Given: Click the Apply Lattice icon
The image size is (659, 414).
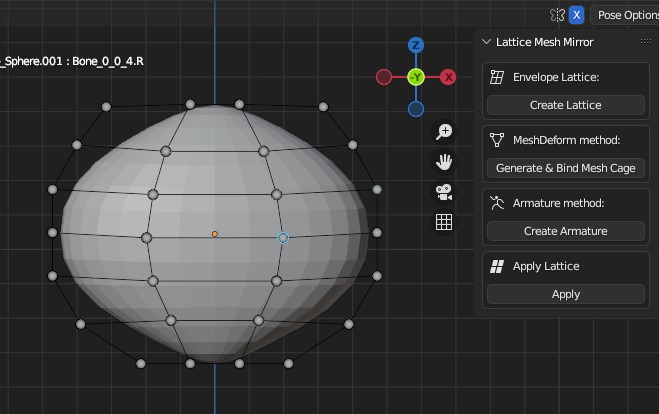Looking at the screenshot, I should [x=497, y=266].
